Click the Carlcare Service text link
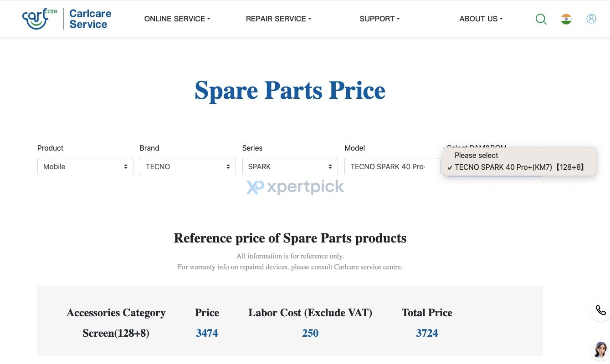The width and height of the screenshot is (610, 364). click(90, 19)
